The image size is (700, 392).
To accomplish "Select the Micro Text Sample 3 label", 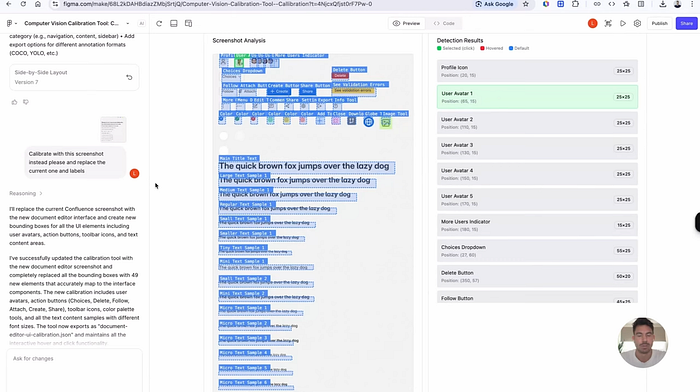I will pyautogui.click(x=244, y=338).
